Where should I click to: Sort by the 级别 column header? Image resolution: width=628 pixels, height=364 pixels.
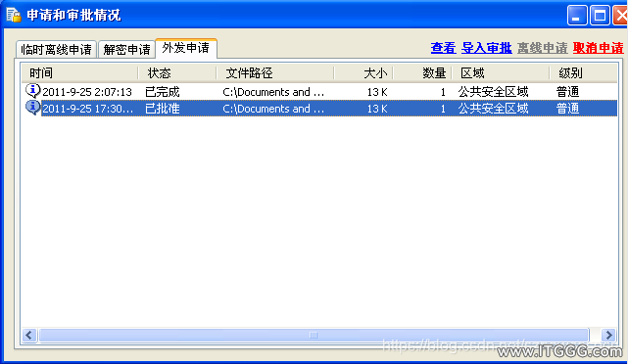pos(583,73)
